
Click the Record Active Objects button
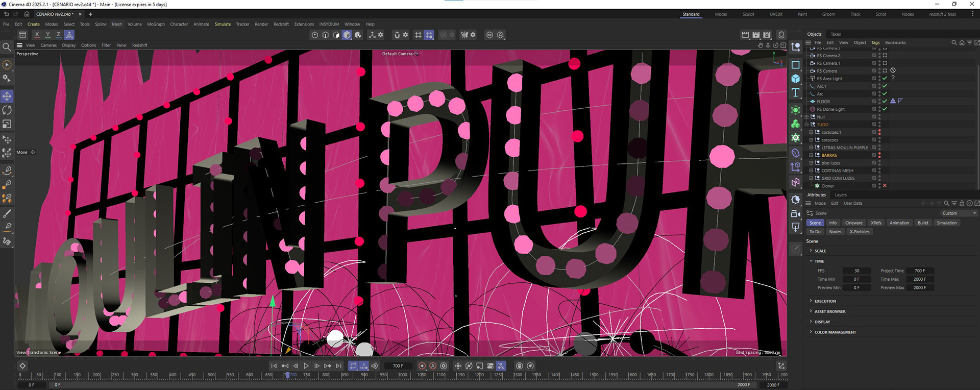coord(422,366)
